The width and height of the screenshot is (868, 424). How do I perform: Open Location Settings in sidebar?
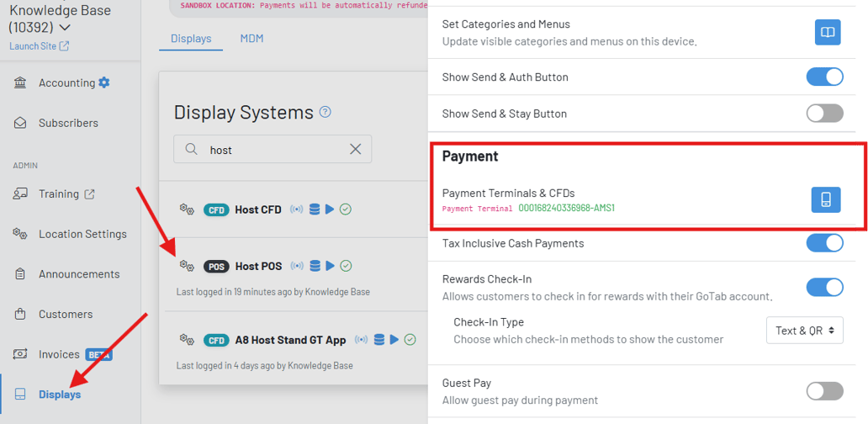(82, 234)
